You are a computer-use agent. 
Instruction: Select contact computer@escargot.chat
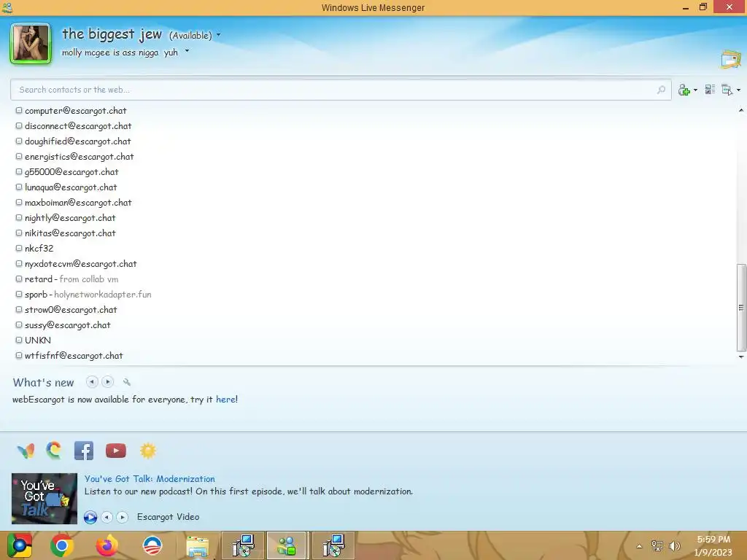click(76, 111)
